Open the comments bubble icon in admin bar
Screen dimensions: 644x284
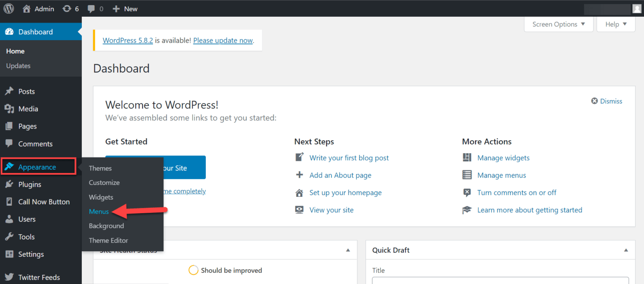pyautogui.click(x=91, y=9)
